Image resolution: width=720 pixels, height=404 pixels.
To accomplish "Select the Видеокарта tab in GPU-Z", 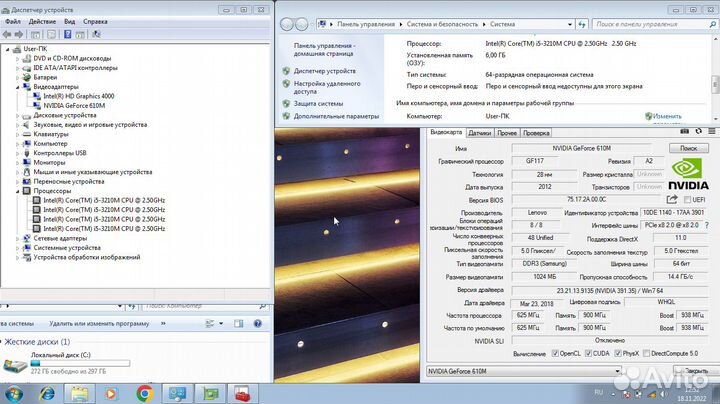I will coord(446,132).
